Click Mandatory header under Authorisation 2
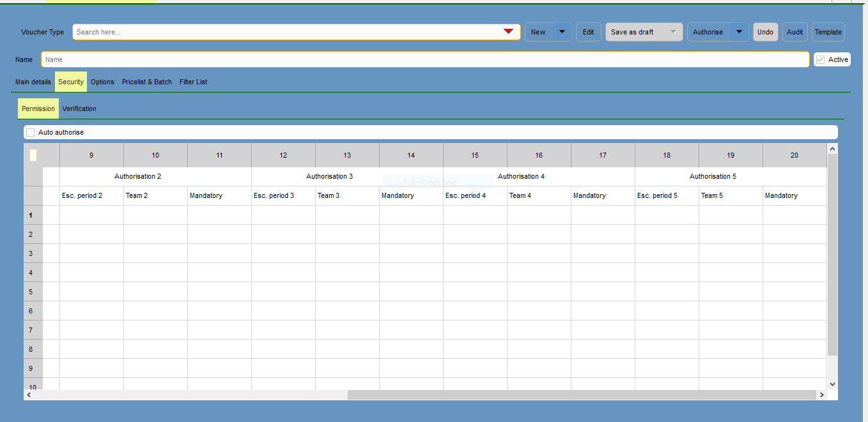The image size is (868, 422). coord(219,195)
